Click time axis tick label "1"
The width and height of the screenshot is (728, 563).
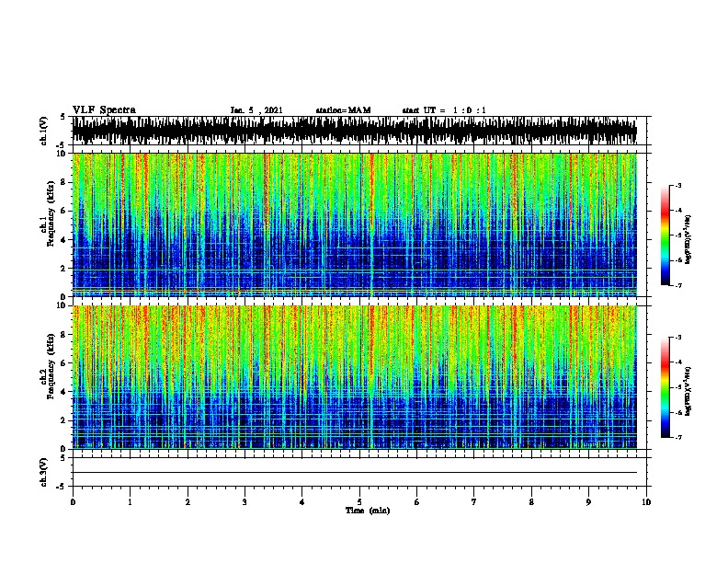tap(130, 502)
